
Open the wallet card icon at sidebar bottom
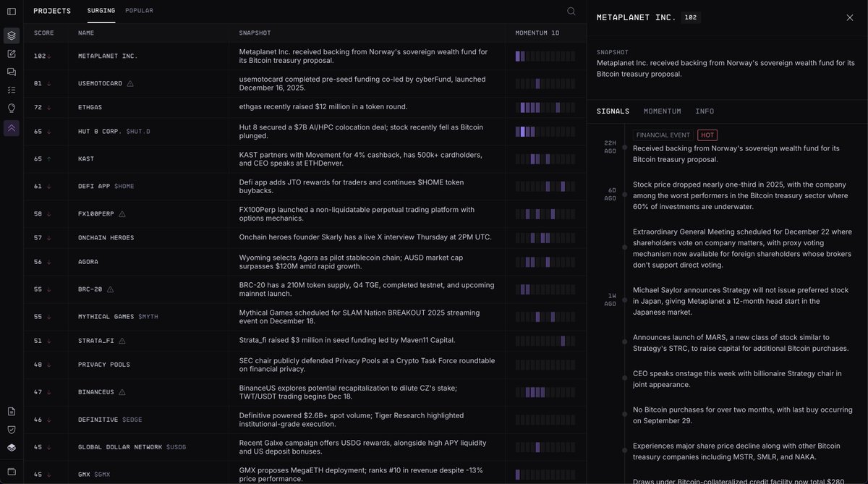12,471
